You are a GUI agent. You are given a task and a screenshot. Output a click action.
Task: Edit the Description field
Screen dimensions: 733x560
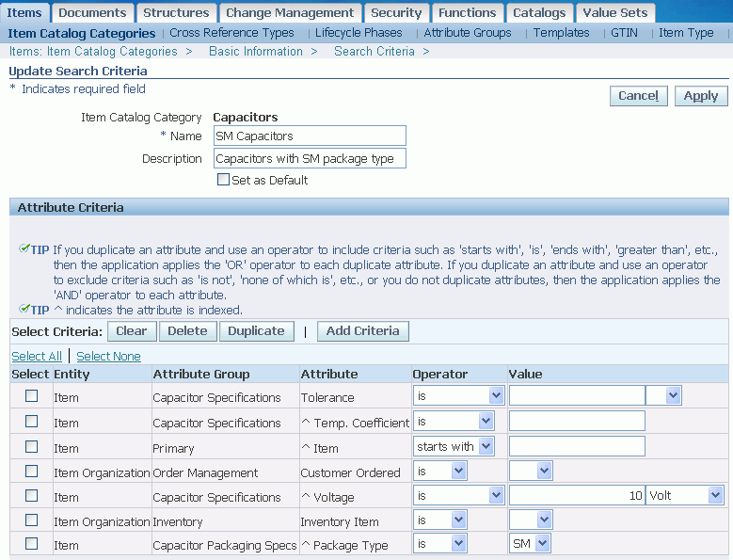tap(310, 158)
